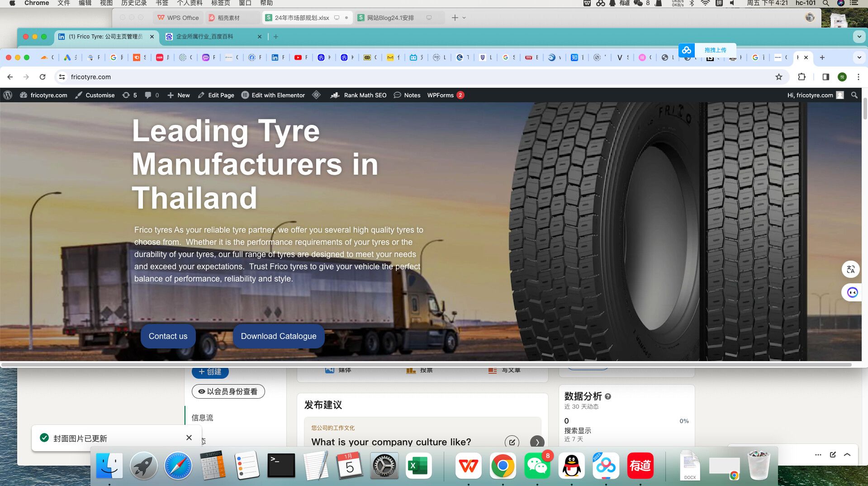Toggle Chrome side panel icon
Image resolution: width=868 pixels, height=486 pixels.
(825, 77)
